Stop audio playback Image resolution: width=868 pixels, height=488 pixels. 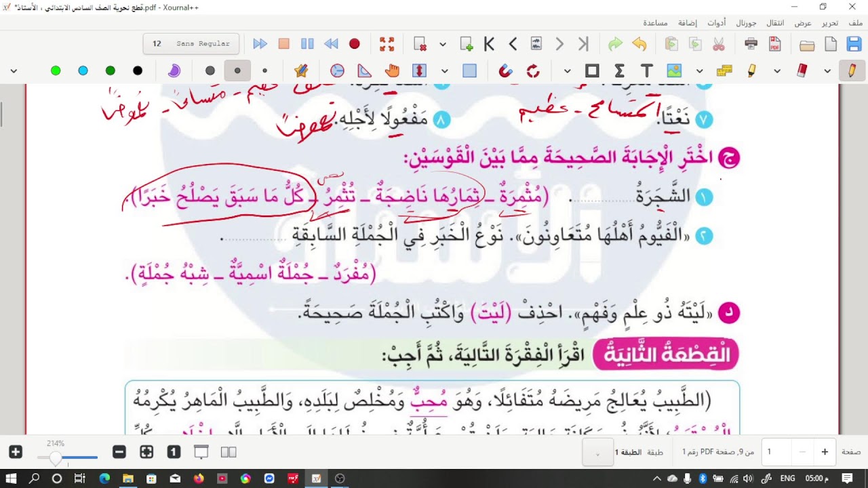[283, 44]
